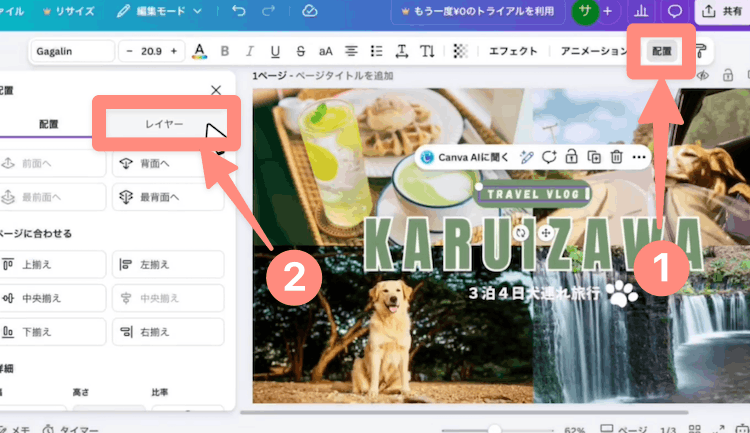The width and height of the screenshot is (750, 433).
Task: Open the comments speech bubble
Action: click(x=674, y=11)
